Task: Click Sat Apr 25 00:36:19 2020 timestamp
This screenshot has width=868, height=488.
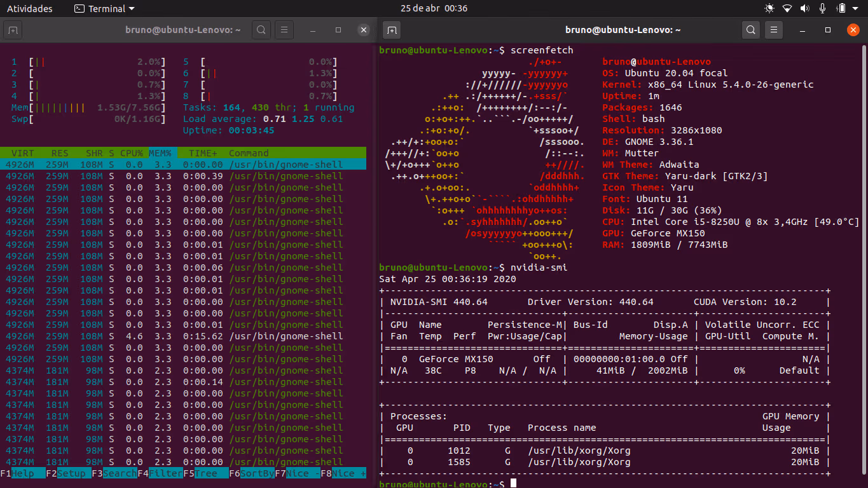Action: 448,279
